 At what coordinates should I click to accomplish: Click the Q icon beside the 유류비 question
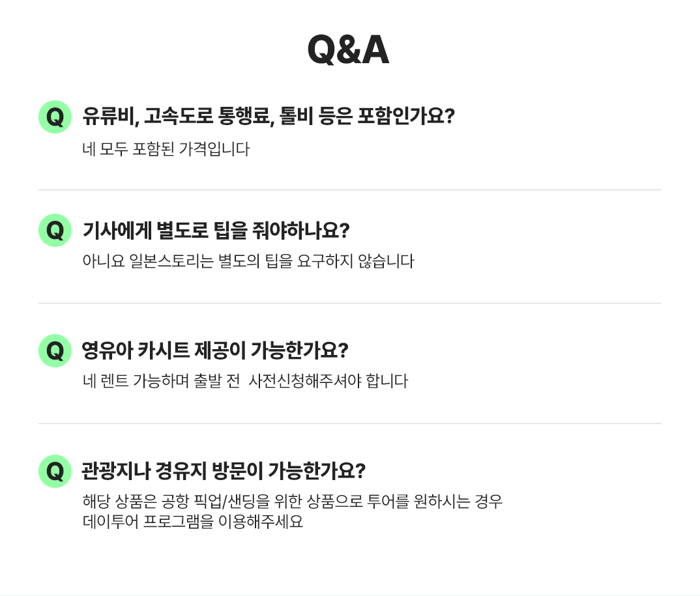pos(55,117)
